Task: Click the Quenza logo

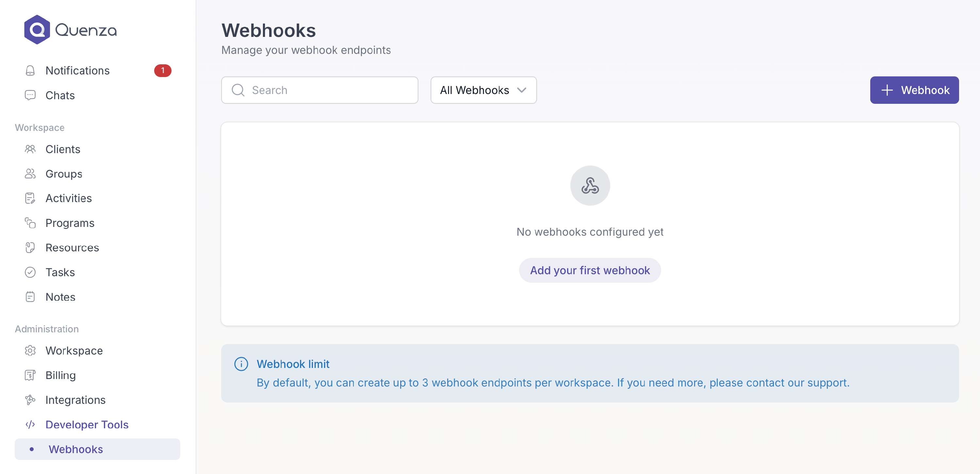Action: coord(70,30)
